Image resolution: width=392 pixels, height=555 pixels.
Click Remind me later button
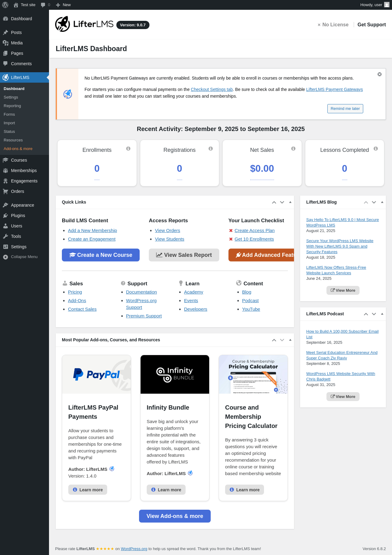pyautogui.click(x=345, y=109)
